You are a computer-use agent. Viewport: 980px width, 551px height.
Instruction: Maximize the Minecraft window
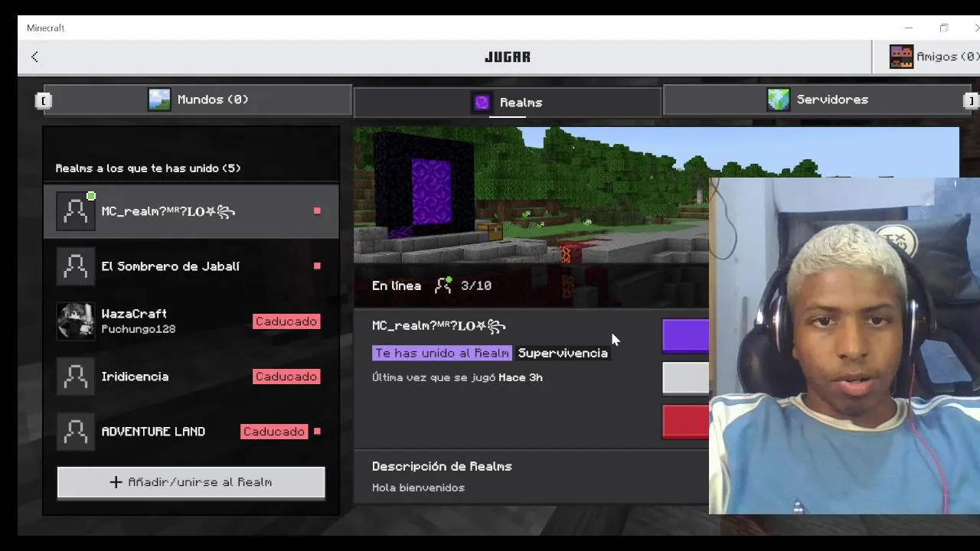click(x=944, y=28)
